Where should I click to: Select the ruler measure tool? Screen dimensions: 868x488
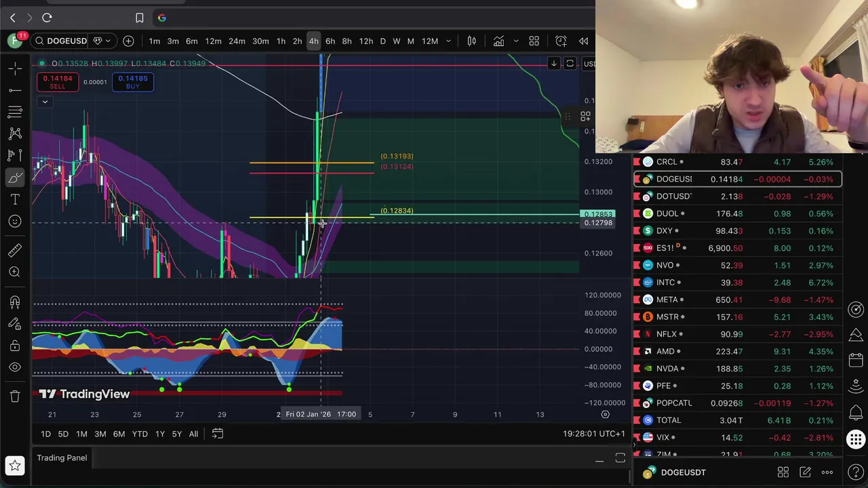[15, 250]
